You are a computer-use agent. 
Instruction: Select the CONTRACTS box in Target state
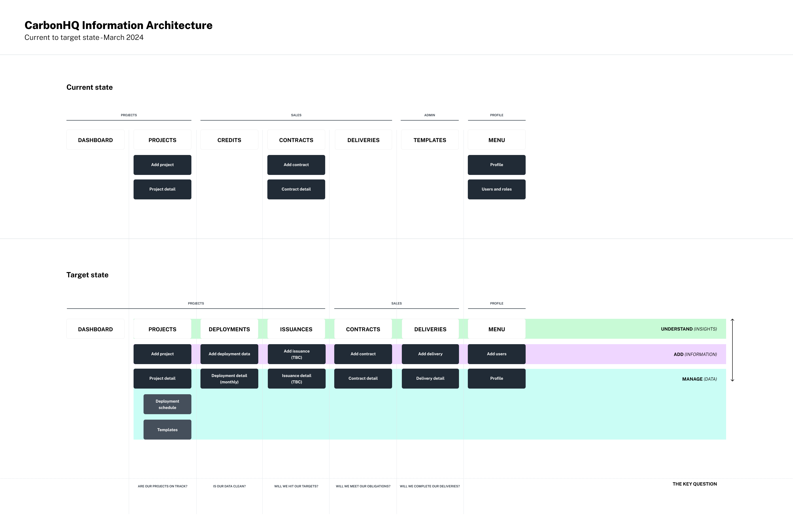pos(363,329)
